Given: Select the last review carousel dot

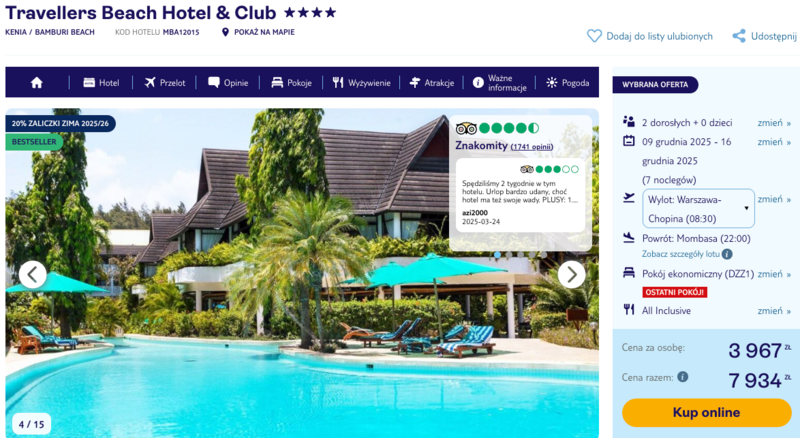Looking at the screenshot, I should [x=544, y=254].
